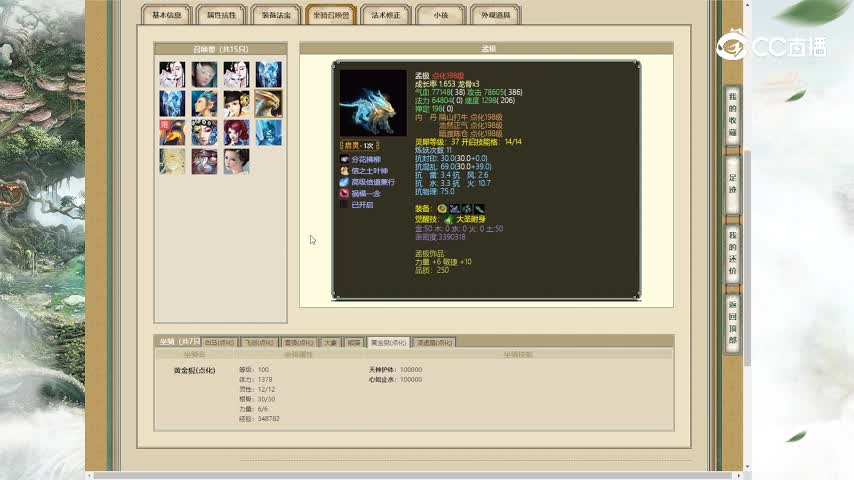
Task: Open the 属性抗性 tab
Action: (x=221, y=15)
